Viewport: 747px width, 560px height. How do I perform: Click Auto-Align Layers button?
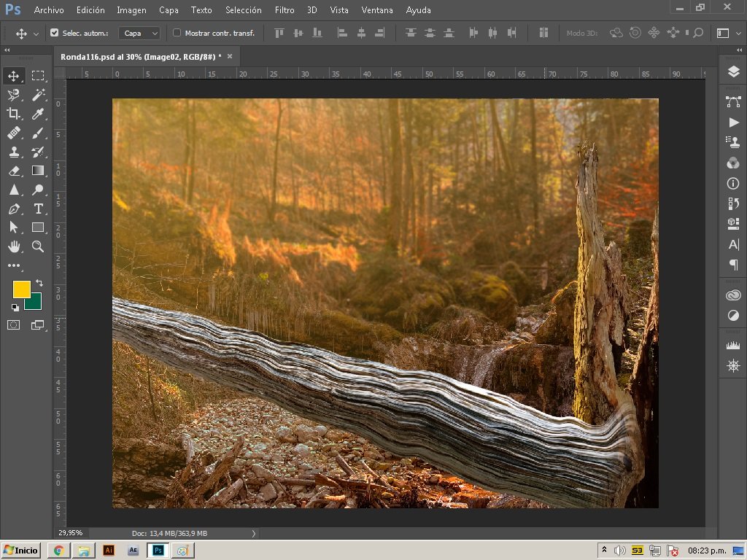tap(543, 33)
